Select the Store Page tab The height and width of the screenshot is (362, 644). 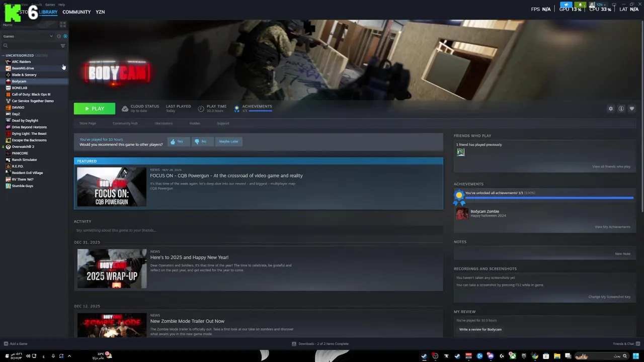click(88, 123)
